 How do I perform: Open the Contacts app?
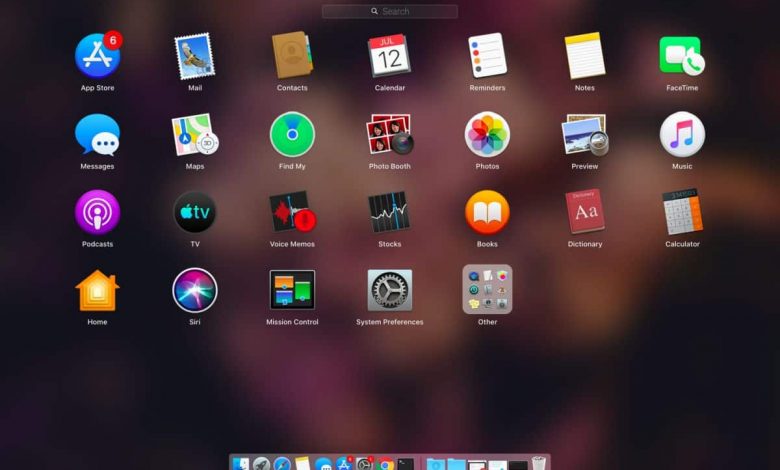[x=292, y=55]
